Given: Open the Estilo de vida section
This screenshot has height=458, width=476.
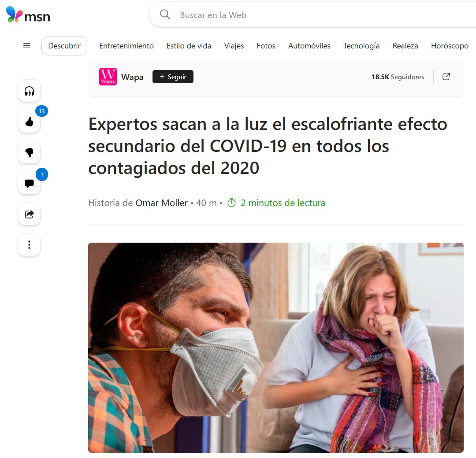Looking at the screenshot, I should (x=189, y=46).
